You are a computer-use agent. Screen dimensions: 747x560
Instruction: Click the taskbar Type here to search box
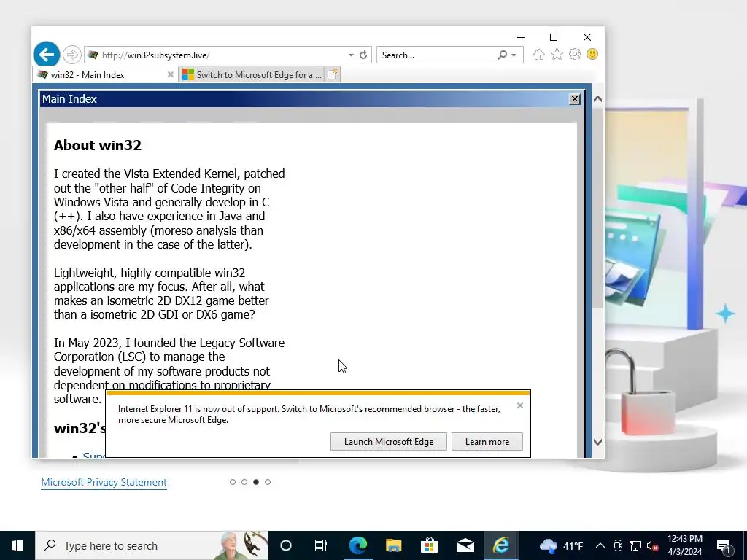(152, 545)
